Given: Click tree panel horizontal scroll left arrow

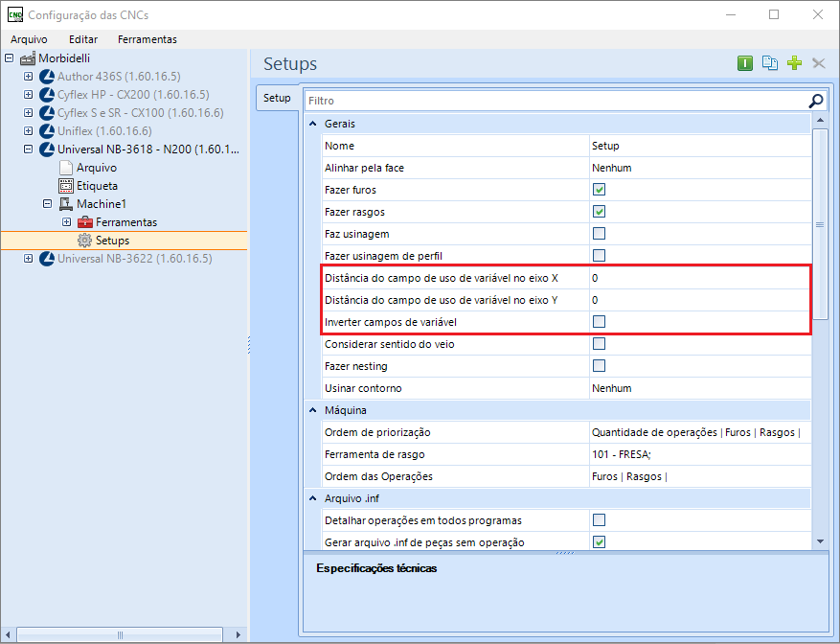Looking at the screenshot, I should 8,634.
